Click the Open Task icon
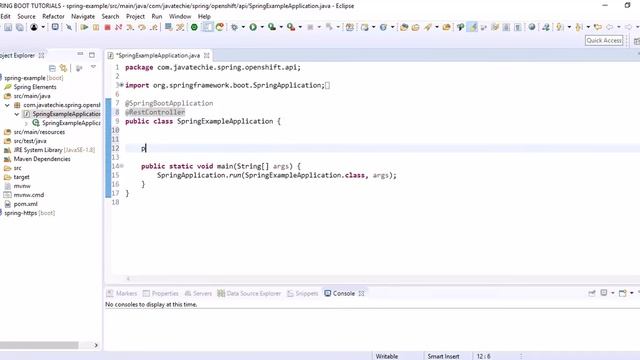This screenshot has height=360, width=640. click(x=416, y=27)
